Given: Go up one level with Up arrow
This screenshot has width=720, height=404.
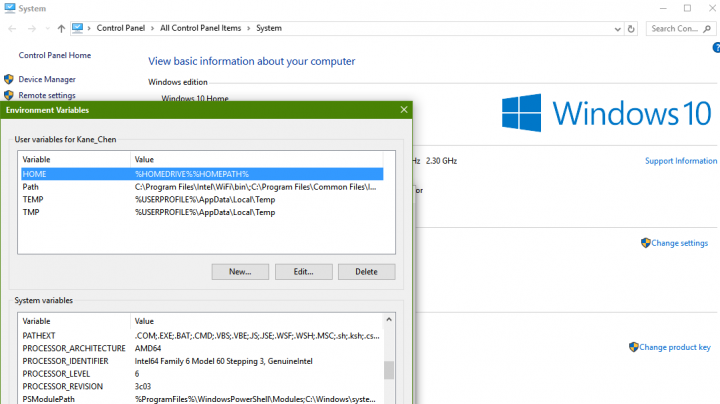Looking at the screenshot, I should coord(61,28).
